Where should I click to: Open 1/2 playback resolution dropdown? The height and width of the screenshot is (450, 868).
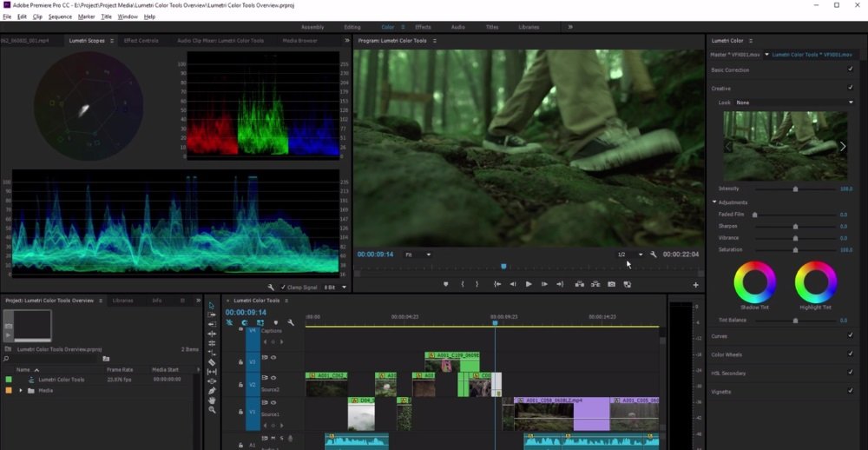630,255
